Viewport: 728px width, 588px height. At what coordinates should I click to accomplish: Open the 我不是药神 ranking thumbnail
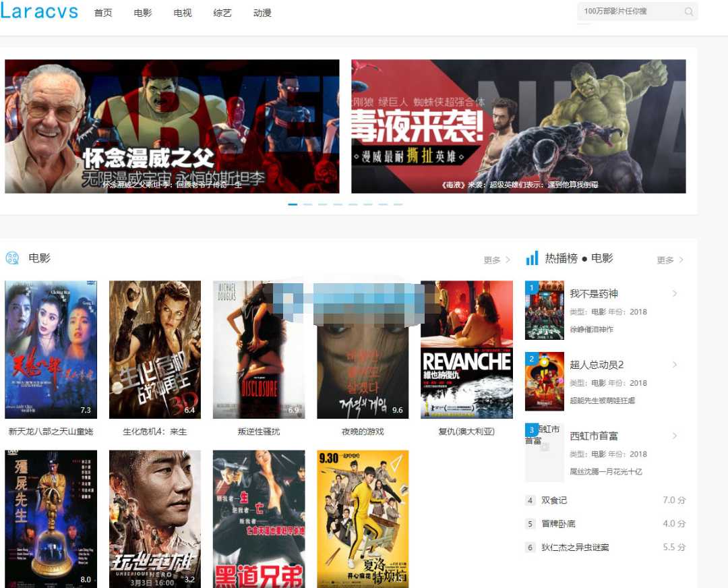tap(545, 310)
